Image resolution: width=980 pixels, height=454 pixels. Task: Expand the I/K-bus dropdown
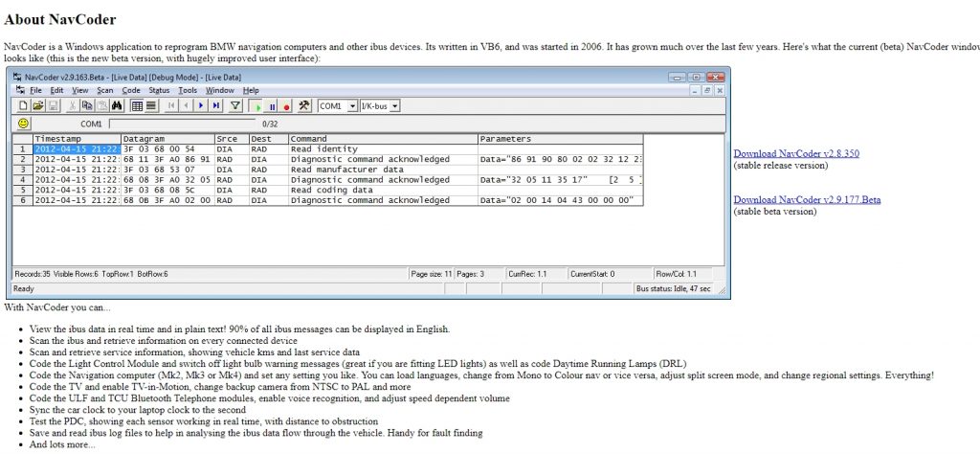point(395,106)
